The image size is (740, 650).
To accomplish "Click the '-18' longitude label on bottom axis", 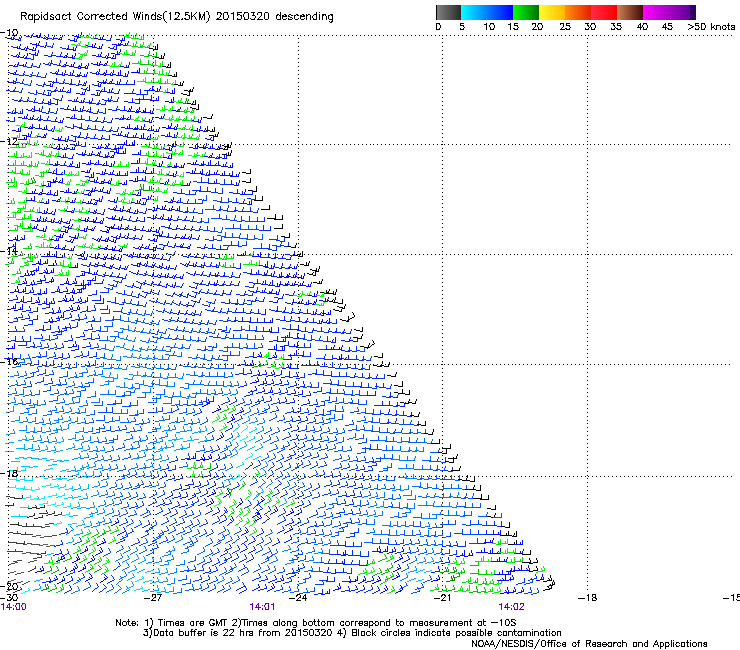I will tap(588, 598).
